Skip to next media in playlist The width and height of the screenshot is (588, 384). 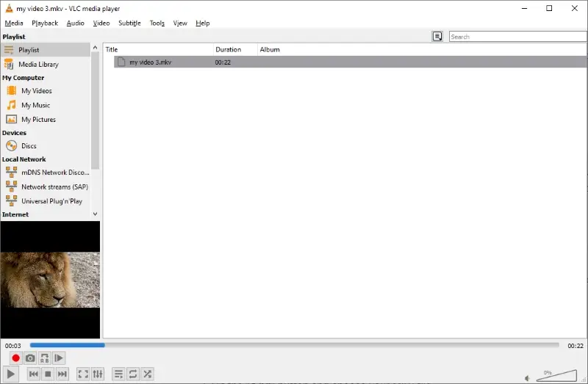(x=62, y=374)
